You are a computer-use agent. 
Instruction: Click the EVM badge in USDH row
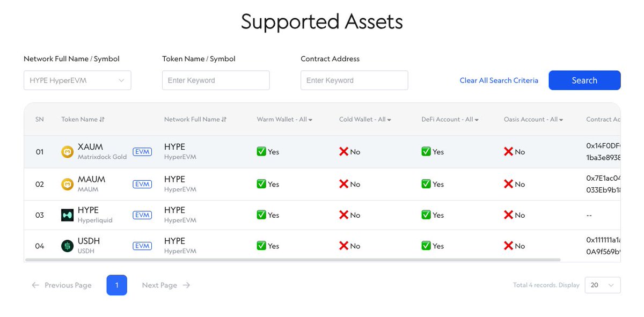click(x=142, y=246)
